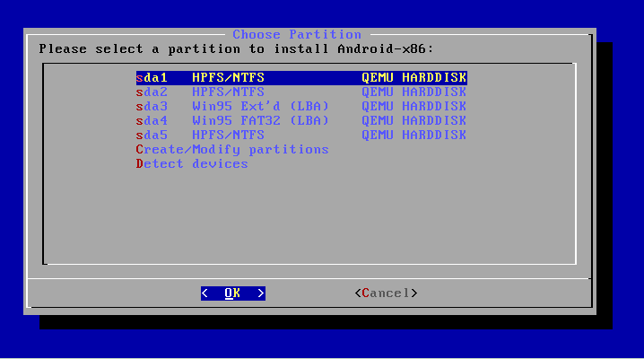
Task: Click HPFS/NTFS type on the sda5 row
Action: pos(228,136)
